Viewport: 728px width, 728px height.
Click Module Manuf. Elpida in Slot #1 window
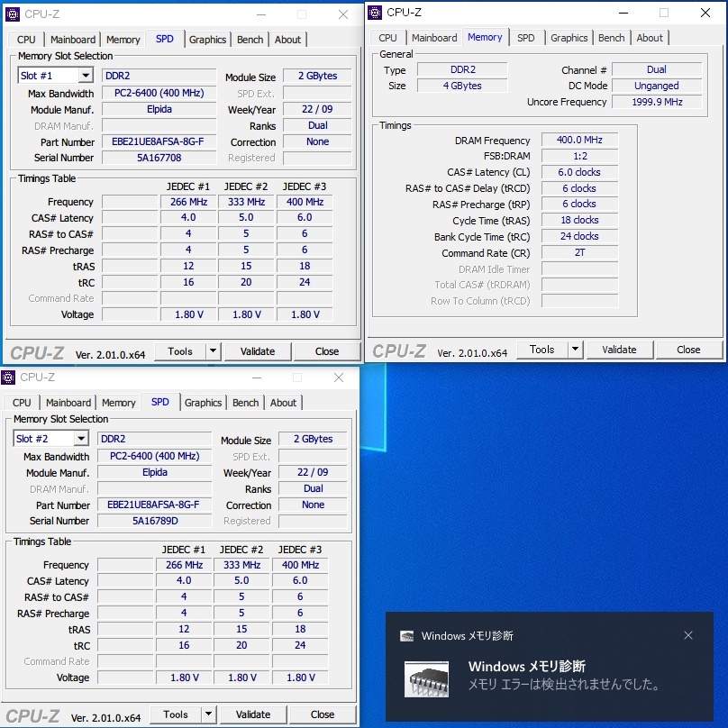(159, 109)
